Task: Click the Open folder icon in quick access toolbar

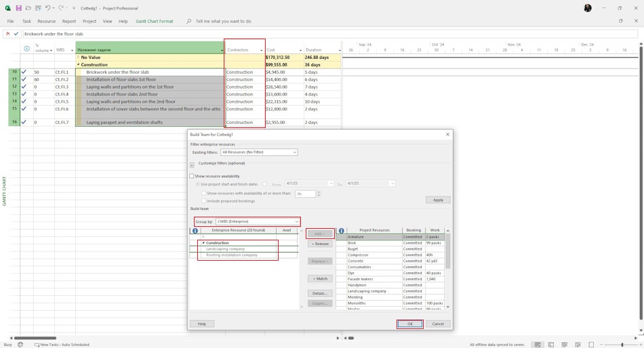Action: click(28, 8)
